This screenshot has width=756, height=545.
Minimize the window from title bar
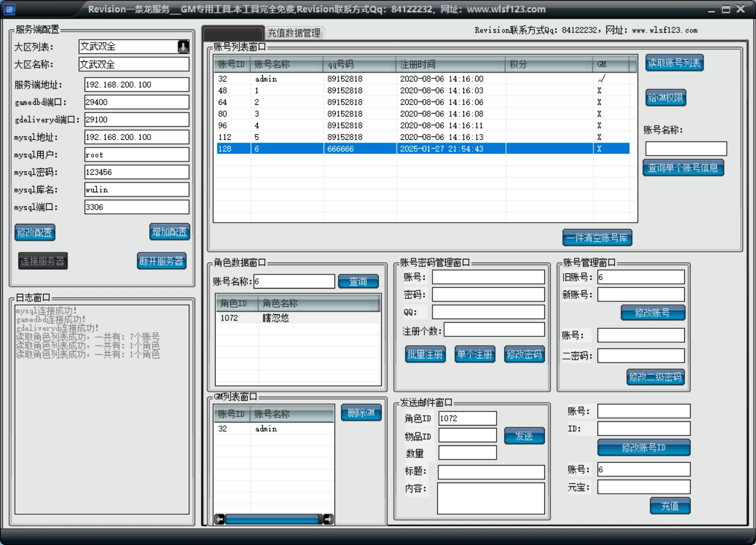(x=712, y=9)
